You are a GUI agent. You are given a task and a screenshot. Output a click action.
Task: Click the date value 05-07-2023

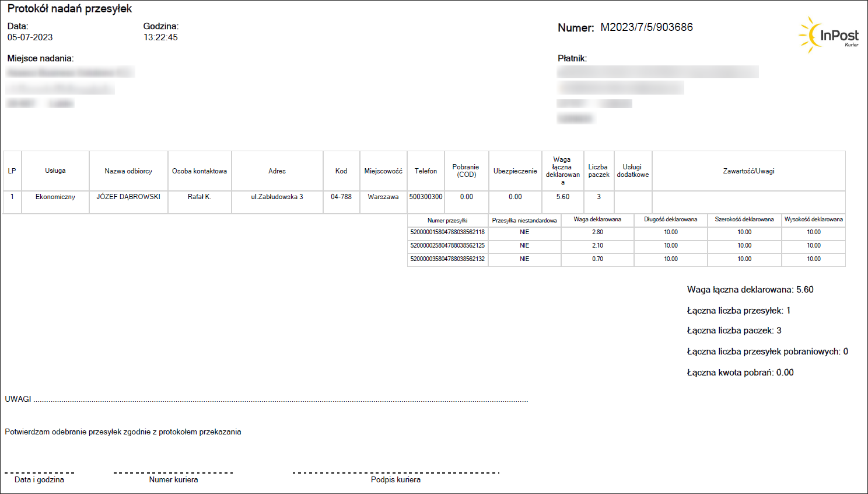[x=30, y=37]
